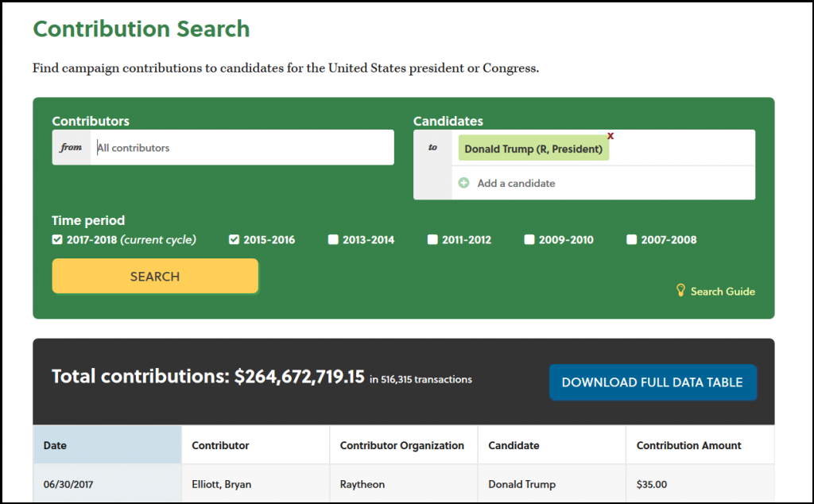This screenshot has width=814, height=504.
Task: Click the lightbulb icon beside Search Guide
Action: tap(680, 290)
